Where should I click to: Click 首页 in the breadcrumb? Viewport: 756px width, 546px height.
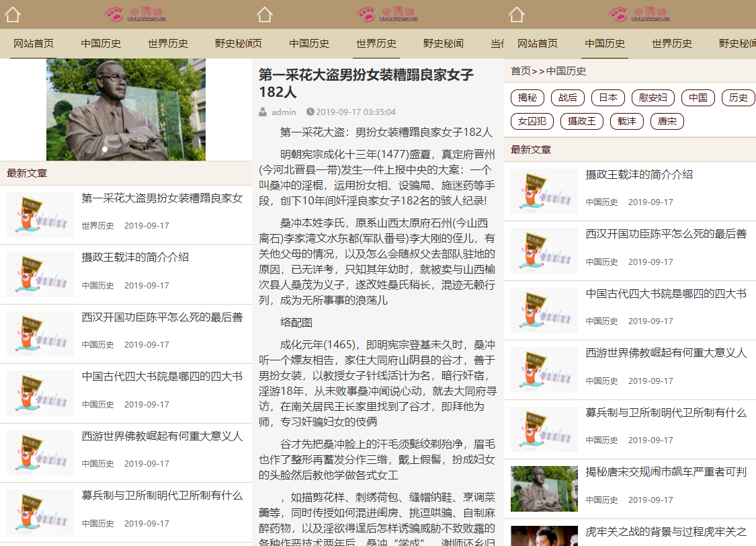521,71
